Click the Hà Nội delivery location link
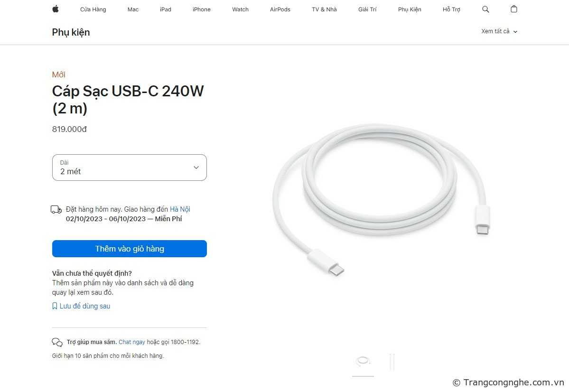This screenshot has height=392, width=569. click(180, 209)
